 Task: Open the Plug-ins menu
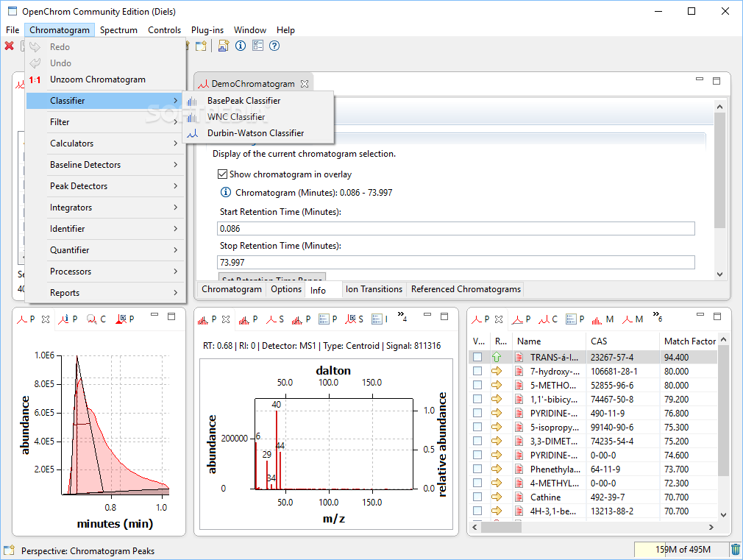click(x=207, y=30)
